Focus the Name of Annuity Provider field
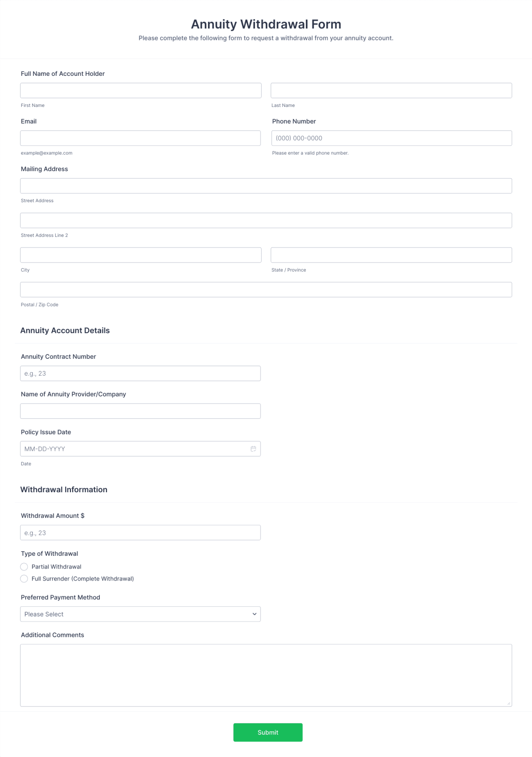This screenshot has height=757, width=532. point(141,411)
